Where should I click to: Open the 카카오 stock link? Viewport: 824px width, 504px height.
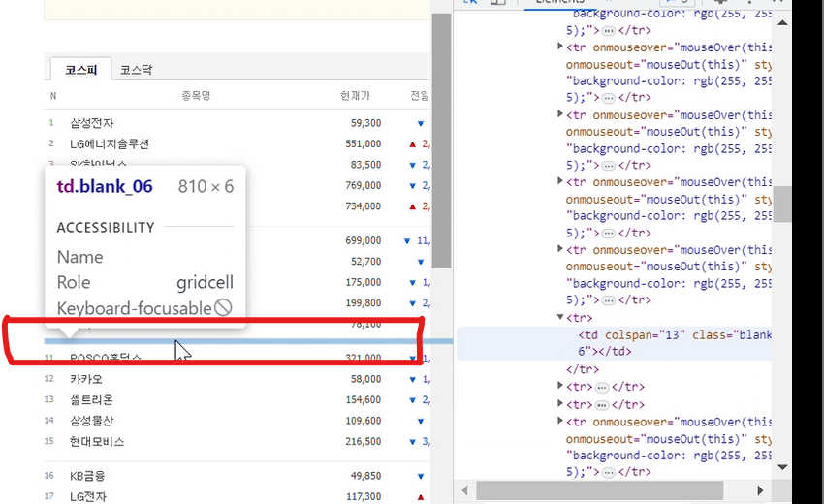pos(86,379)
